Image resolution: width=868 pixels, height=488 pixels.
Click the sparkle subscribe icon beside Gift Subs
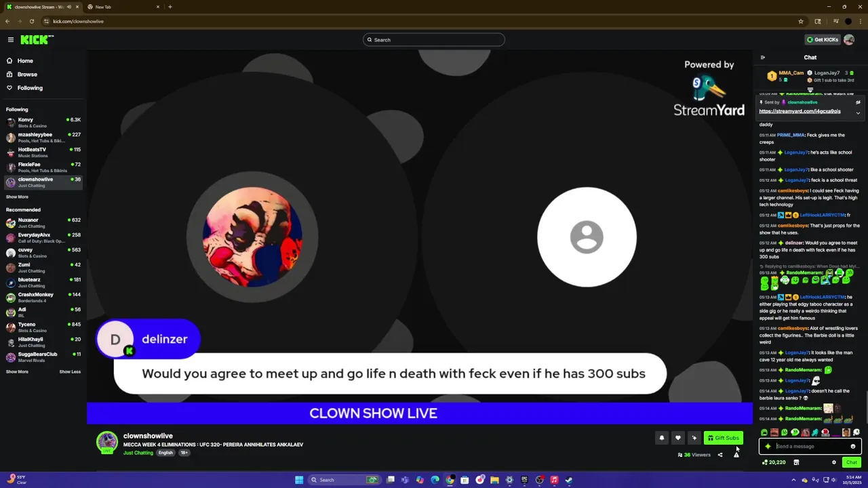(x=694, y=438)
